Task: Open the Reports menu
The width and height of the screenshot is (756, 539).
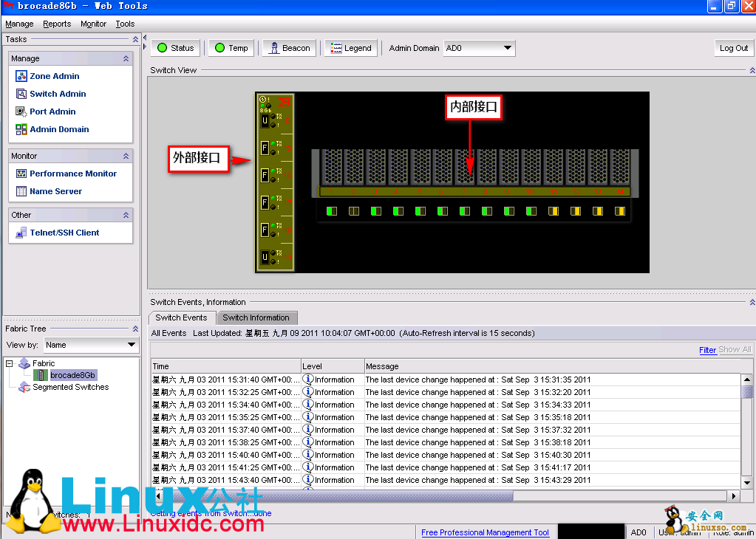Action: point(57,24)
